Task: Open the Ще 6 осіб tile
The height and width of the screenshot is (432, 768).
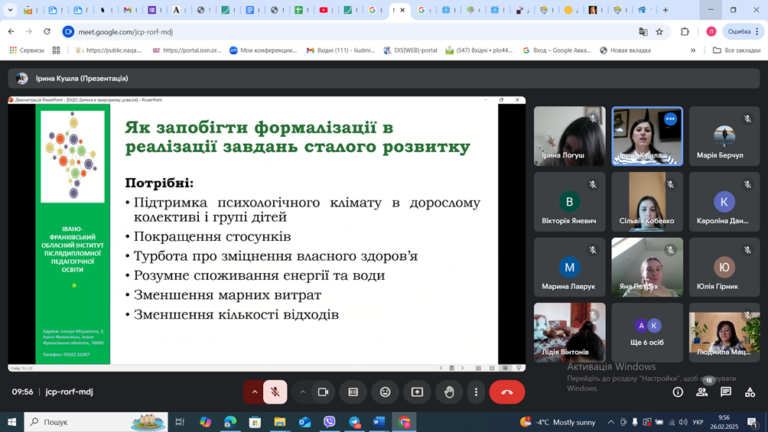Action: pyautogui.click(x=647, y=332)
